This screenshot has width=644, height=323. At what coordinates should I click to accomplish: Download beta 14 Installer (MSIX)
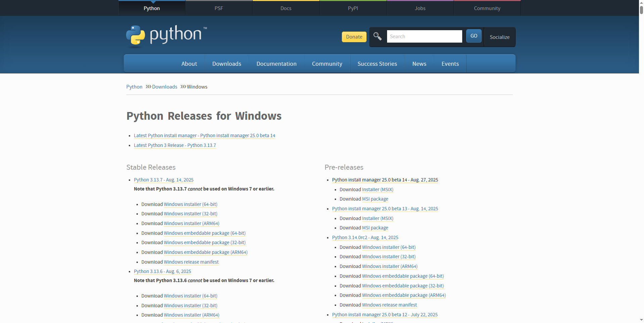[x=378, y=190]
